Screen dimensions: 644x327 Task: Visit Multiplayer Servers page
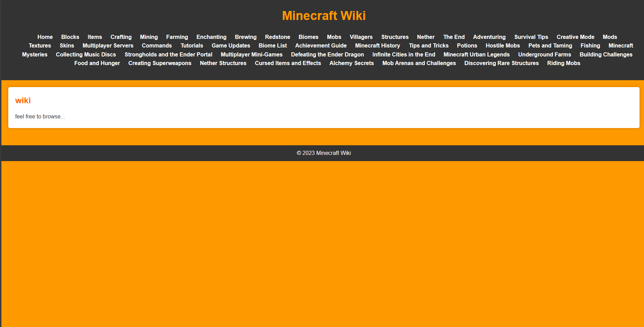pyautogui.click(x=108, y=45)
